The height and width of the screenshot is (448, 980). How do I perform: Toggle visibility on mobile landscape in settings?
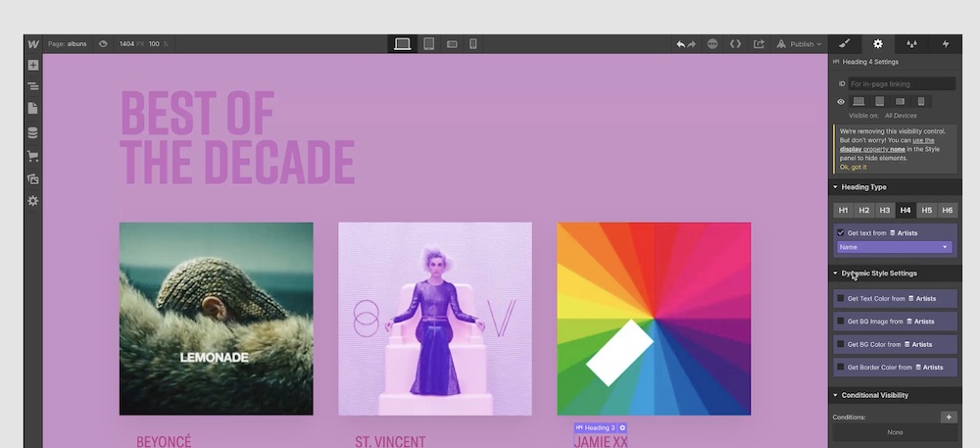pyautogui.click(x=900, y=101)
